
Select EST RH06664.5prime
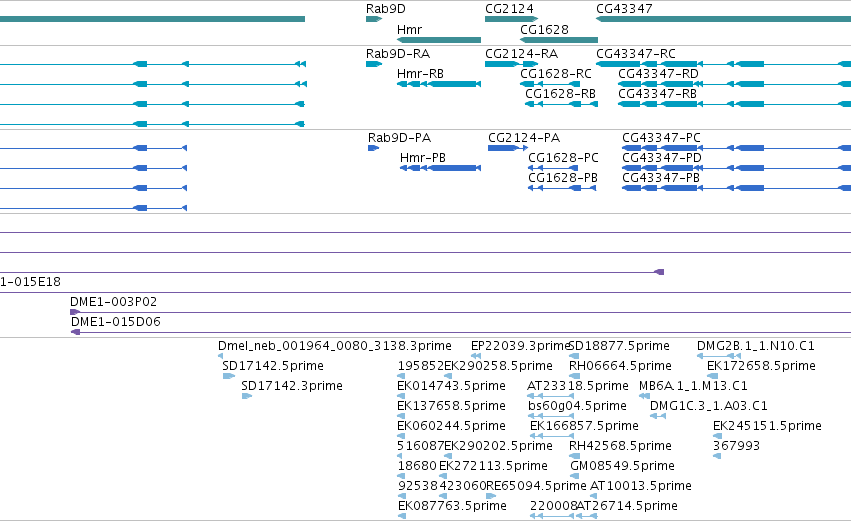(620, 366)
